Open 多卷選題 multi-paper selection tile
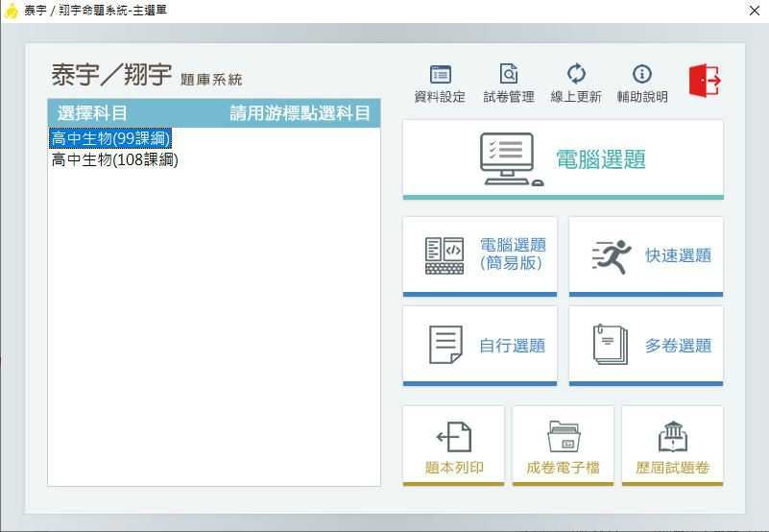 (x=646, y=347)
